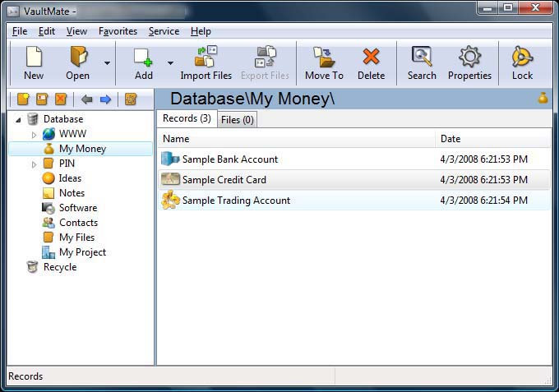Click the blue forward arrow in the folder toolbar
The image size is (559, 392).
tap(105, 99)
